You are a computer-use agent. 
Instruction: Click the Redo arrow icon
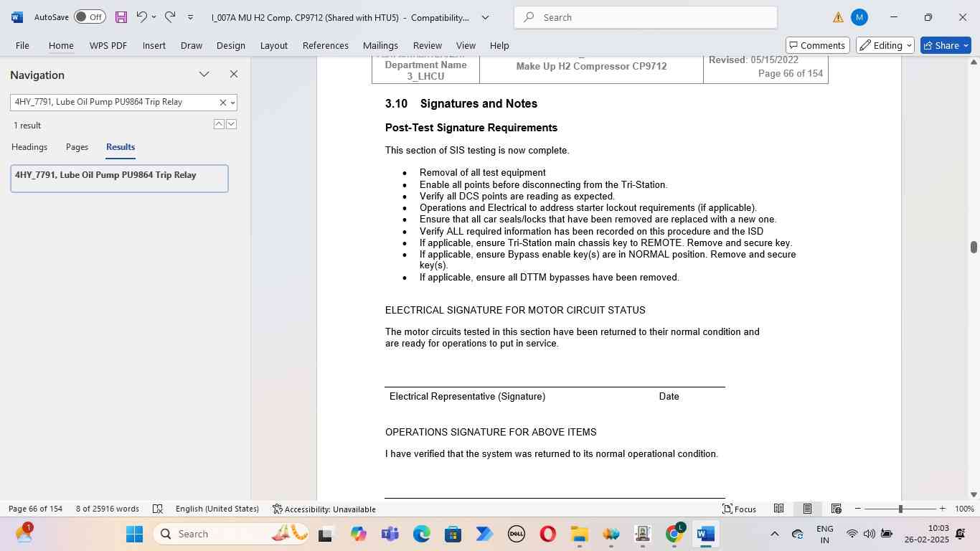pyautogui.click(x=170, y=17)
